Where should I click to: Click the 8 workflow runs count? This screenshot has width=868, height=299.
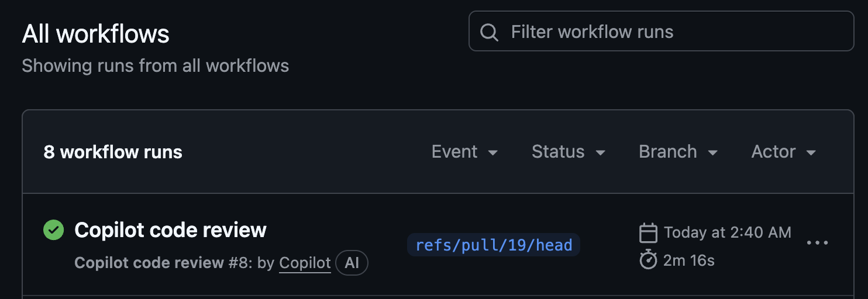[113, 152]
